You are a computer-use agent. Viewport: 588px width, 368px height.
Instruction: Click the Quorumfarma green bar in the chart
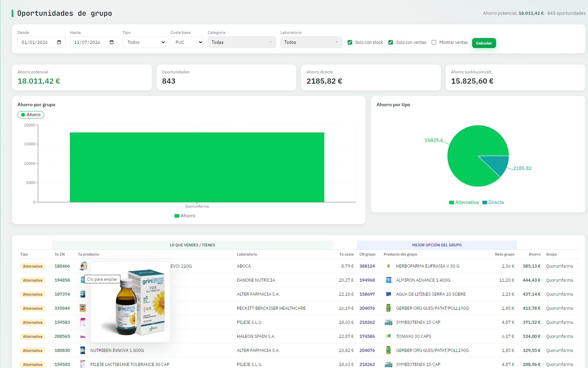(197, 167)
